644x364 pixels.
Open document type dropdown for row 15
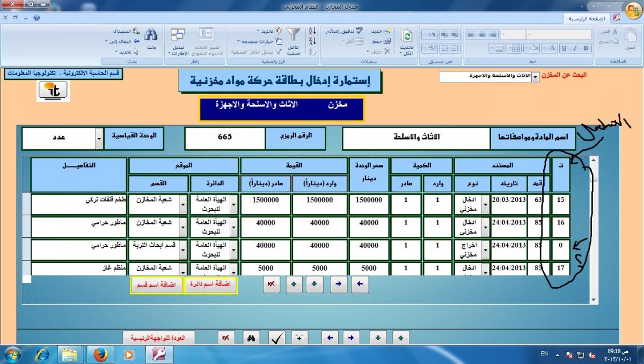[x=486, y=203]
